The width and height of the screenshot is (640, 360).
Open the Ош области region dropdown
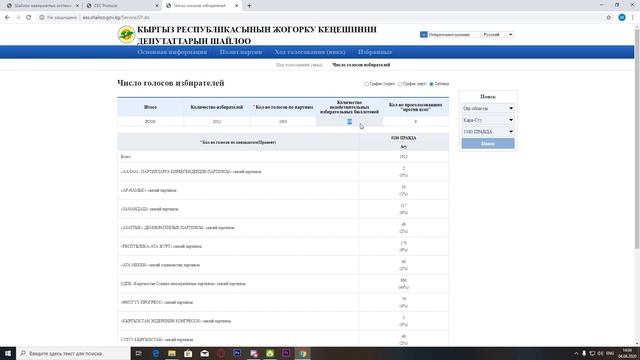pos(488,109)
